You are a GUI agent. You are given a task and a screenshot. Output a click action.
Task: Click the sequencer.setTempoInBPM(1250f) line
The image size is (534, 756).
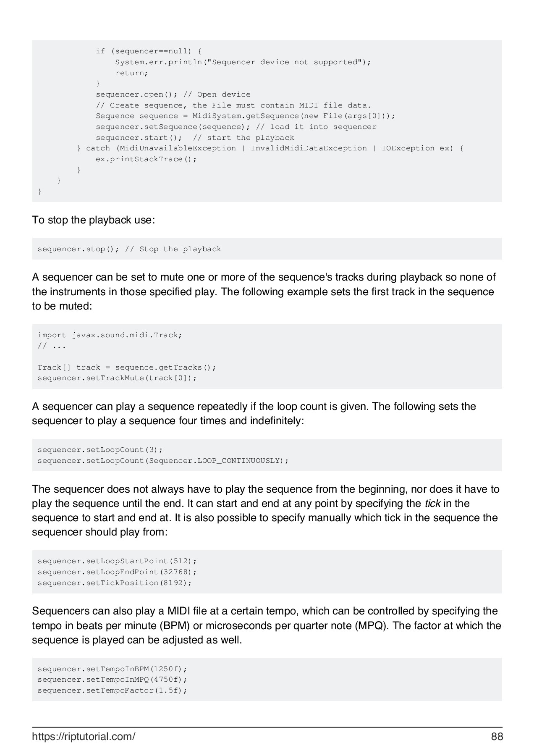click(112, 669)
